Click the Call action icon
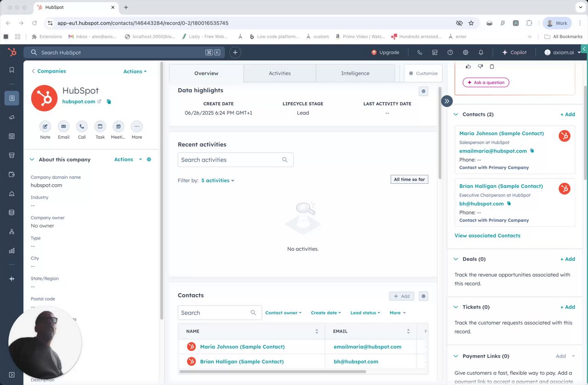 coord(82,126)
